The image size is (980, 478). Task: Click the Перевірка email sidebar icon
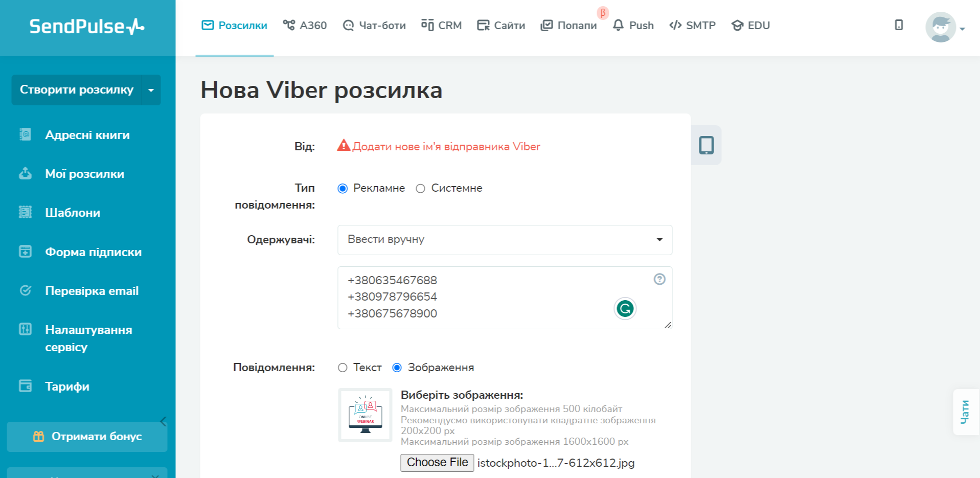click(x=25, y=290)
